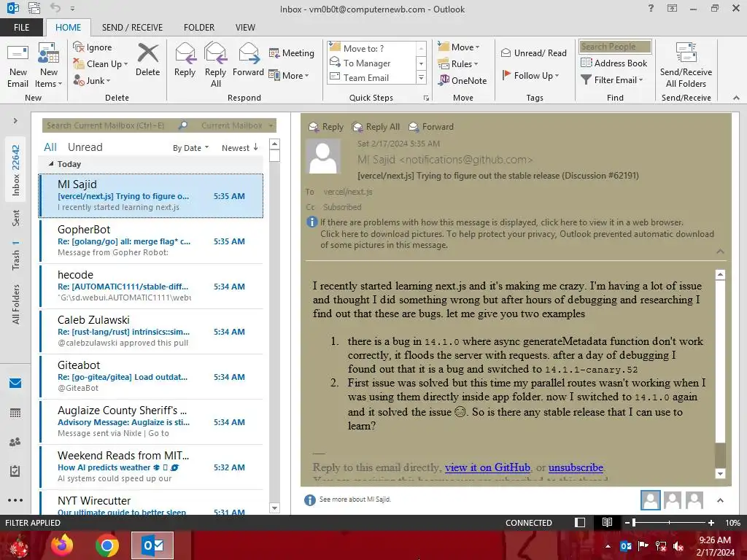Show more navigation options
Screen dimensions: 747x560
pos(15,500)
